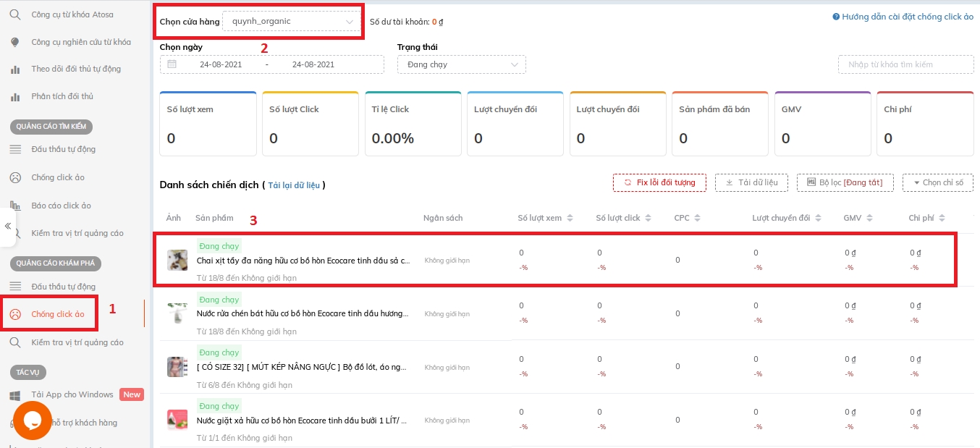Collapse the sidebar with double-chevron arrow
This screenshot has height=448, width=980.
[x=8, y=226]
